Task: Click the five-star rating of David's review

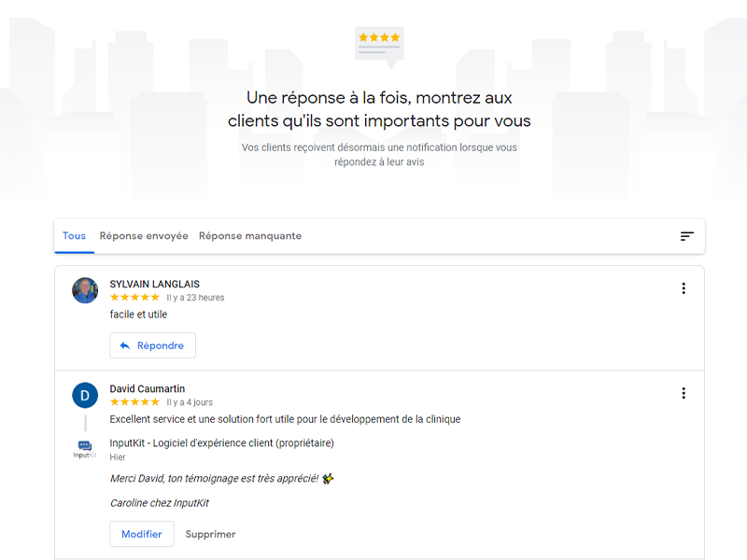Action: 134,402
